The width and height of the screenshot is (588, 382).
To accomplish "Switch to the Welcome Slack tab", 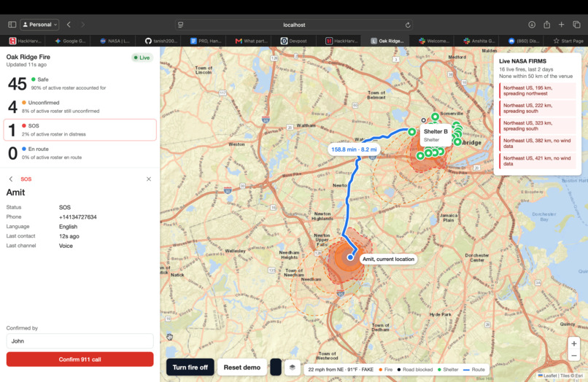I will [434, 41].
